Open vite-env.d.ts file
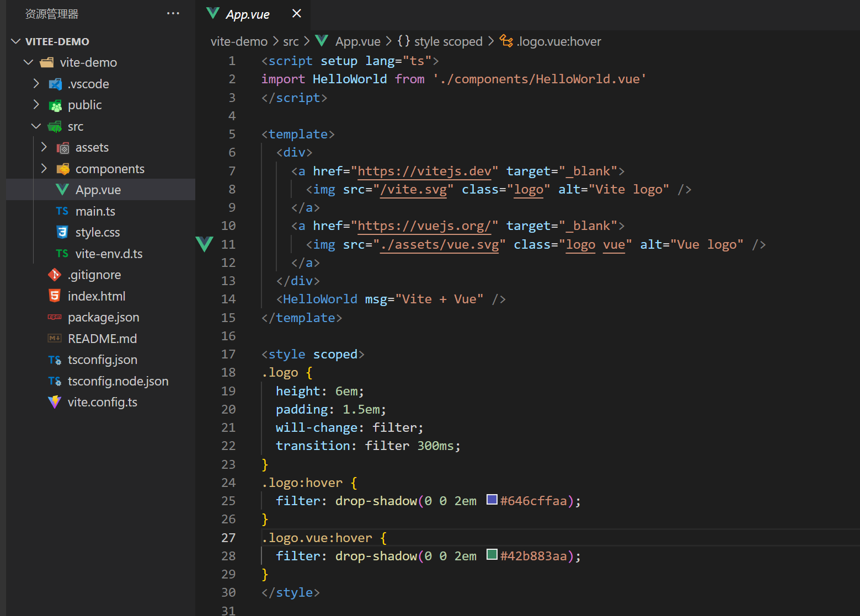The height and width of the screenshot is (616, 860). pos(109,254)
